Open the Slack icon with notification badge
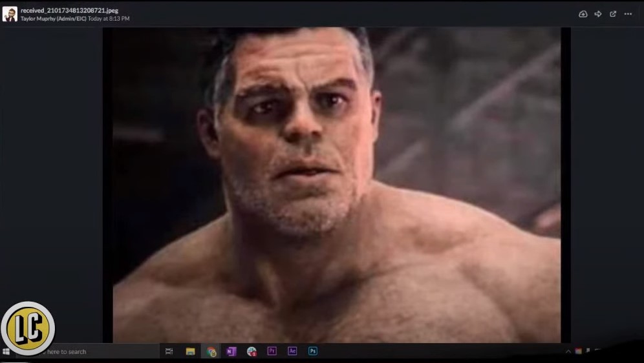This screenshot has width=644, height=363. click(252, 351)
